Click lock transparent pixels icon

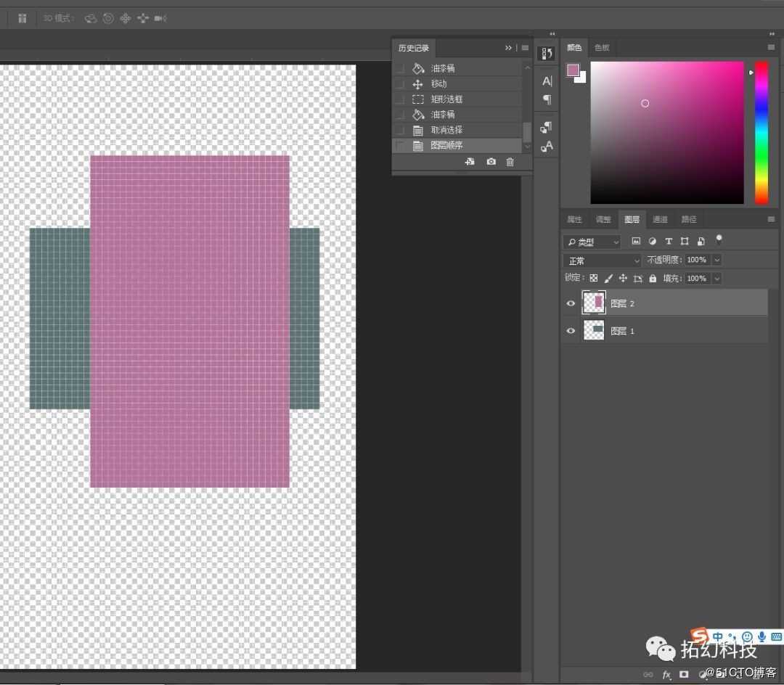coord(594,279)
